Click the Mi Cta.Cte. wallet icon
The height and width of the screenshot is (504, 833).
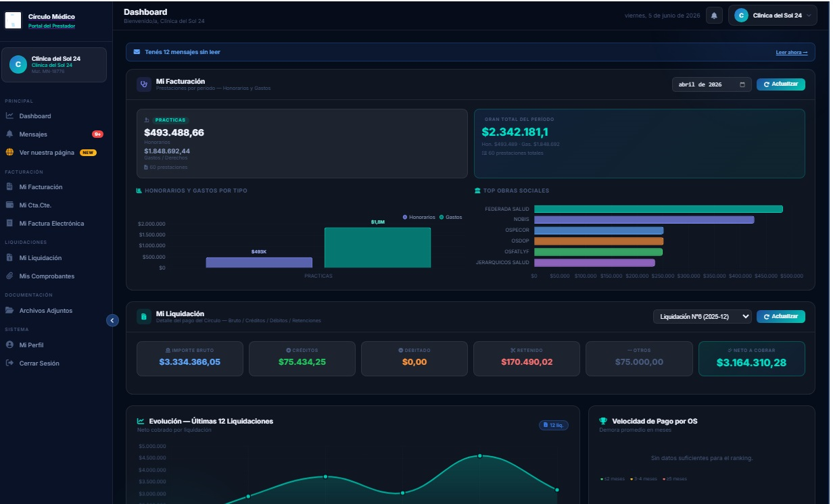click(9, 205)
